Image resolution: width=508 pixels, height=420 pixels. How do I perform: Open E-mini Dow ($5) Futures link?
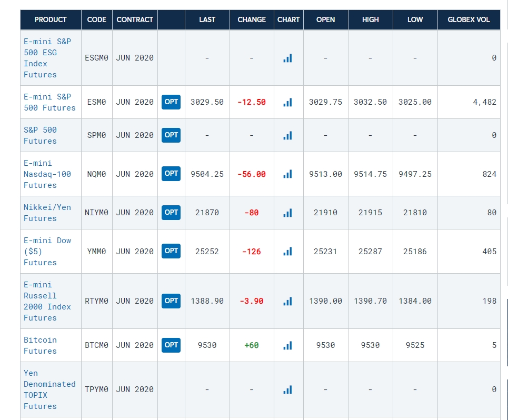pos(47,251)
